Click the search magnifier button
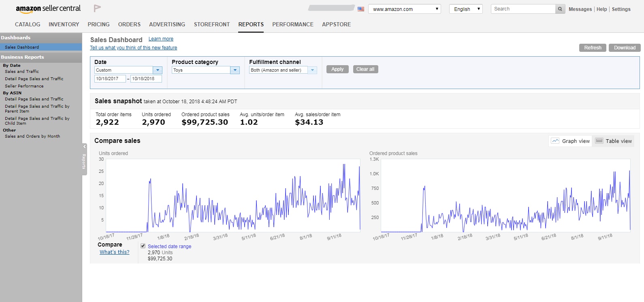This screenshot has height=302, width=644. (x=560, y=9)
